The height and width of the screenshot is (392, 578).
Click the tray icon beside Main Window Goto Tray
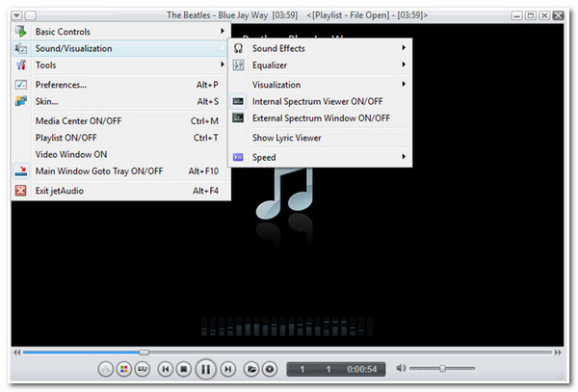pyautogui.click(x=21, y=170)
